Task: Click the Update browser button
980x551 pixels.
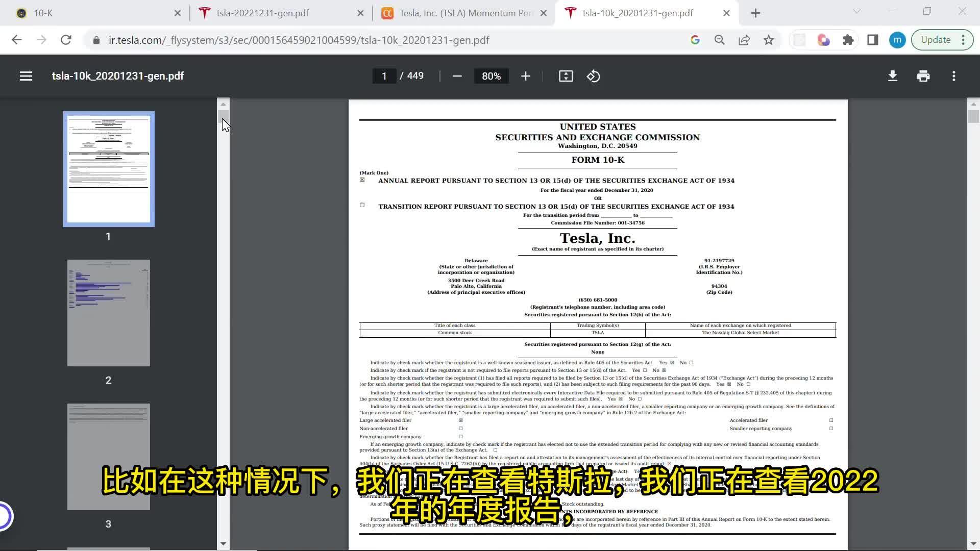Action: coord(937,39)
